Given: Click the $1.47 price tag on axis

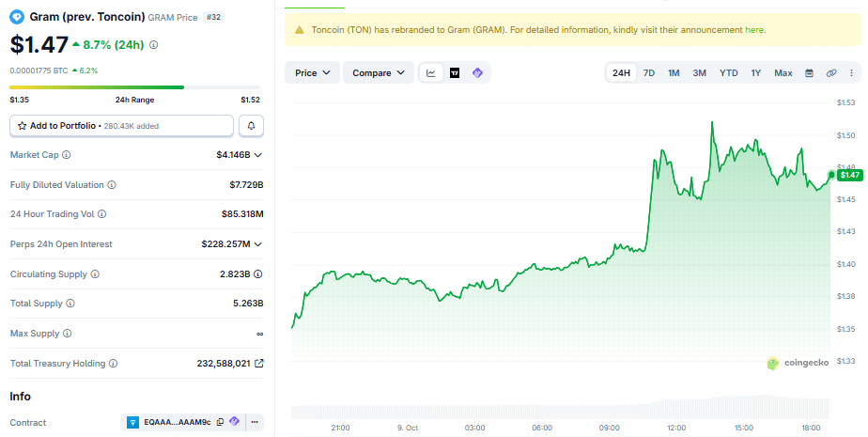Looking at the screenshot, I should coord(850,175).
